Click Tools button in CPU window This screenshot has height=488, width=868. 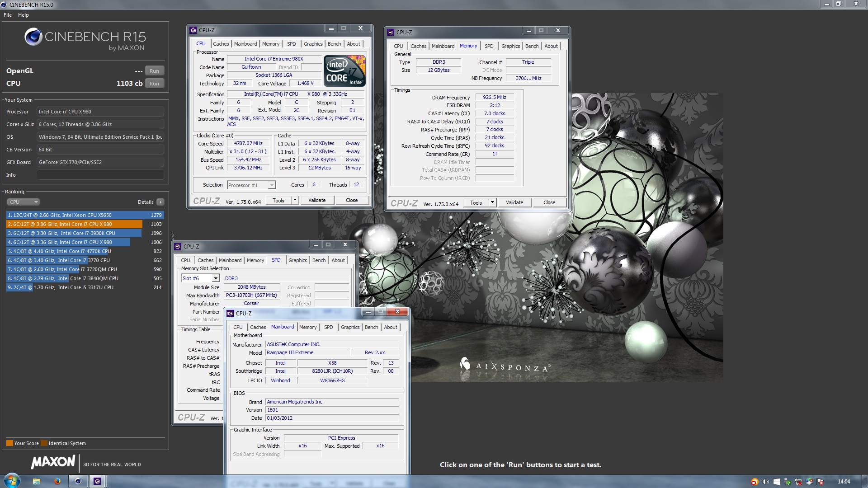tap(278, 200)
